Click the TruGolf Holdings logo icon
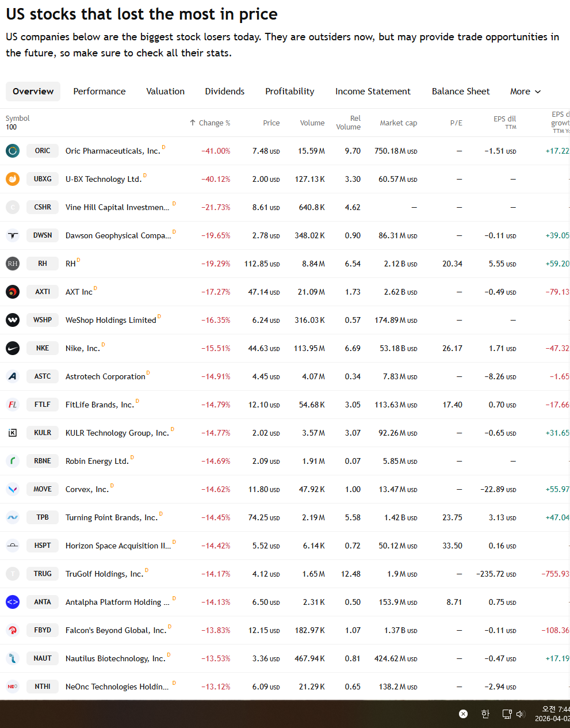This screenshot has width=570, height=728. (13, 574)
